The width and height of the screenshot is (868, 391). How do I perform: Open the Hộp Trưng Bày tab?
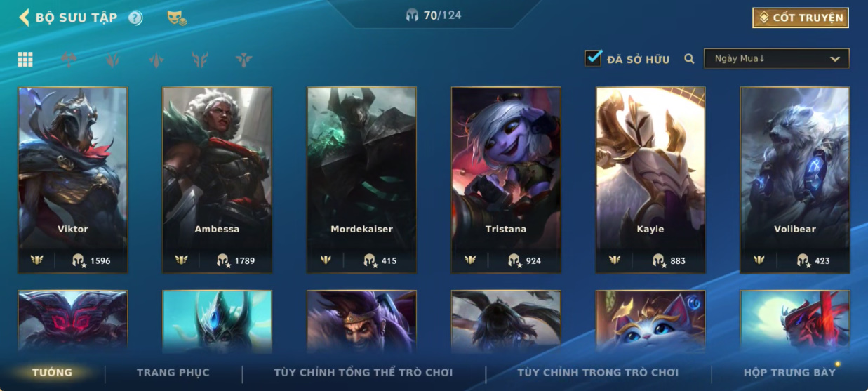click(x=790, y=373)
